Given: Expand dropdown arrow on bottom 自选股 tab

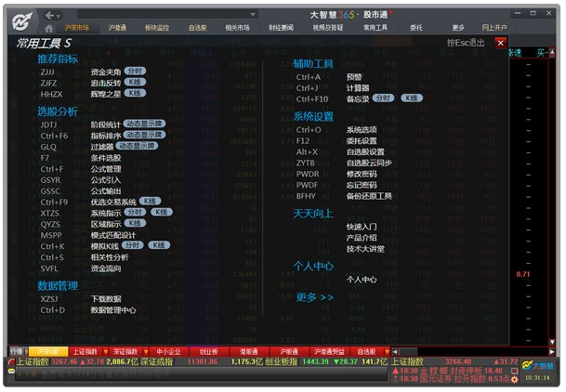Looking at the screenshot, I should pyautogui.click(x=387, y=351).
